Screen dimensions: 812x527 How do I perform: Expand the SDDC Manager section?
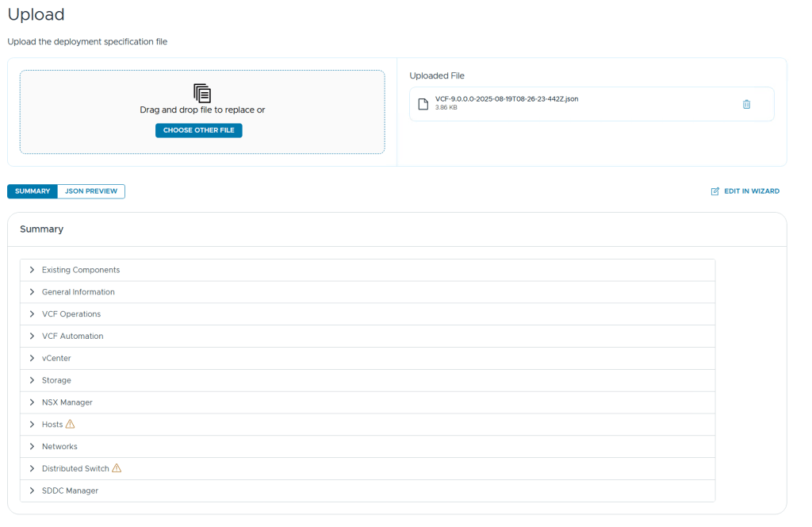pyautogui.click(x=33, y=490)
